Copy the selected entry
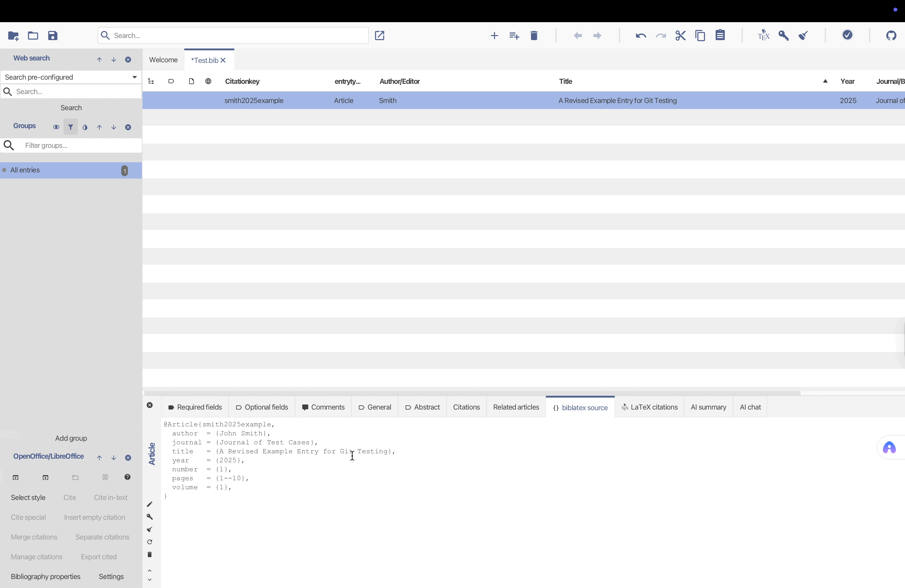The width and height of the screenshot is (905, 588). (x=701, y=36)
